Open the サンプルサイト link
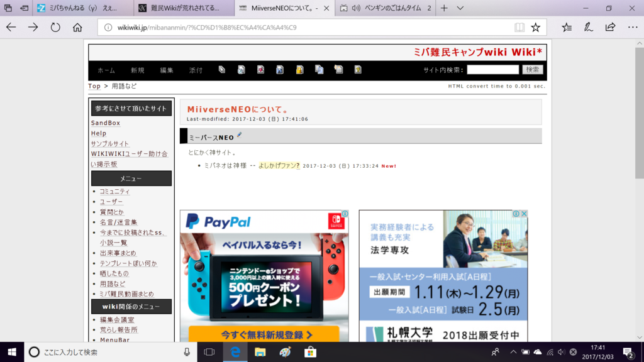The width and height of the screenshot is (644, 362). coord(109,144)
